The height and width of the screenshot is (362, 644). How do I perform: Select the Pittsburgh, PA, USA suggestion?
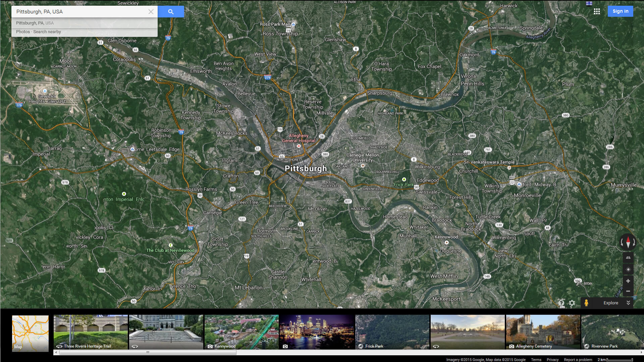(x=35, y=23)
